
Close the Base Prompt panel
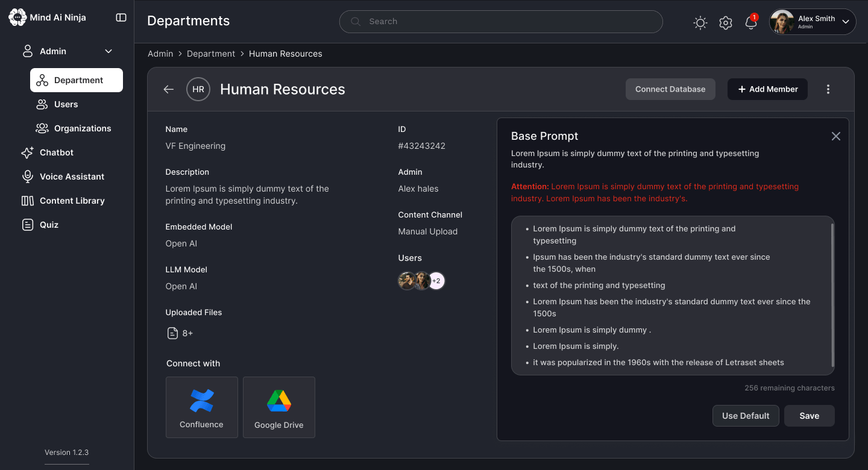[835, 136]
